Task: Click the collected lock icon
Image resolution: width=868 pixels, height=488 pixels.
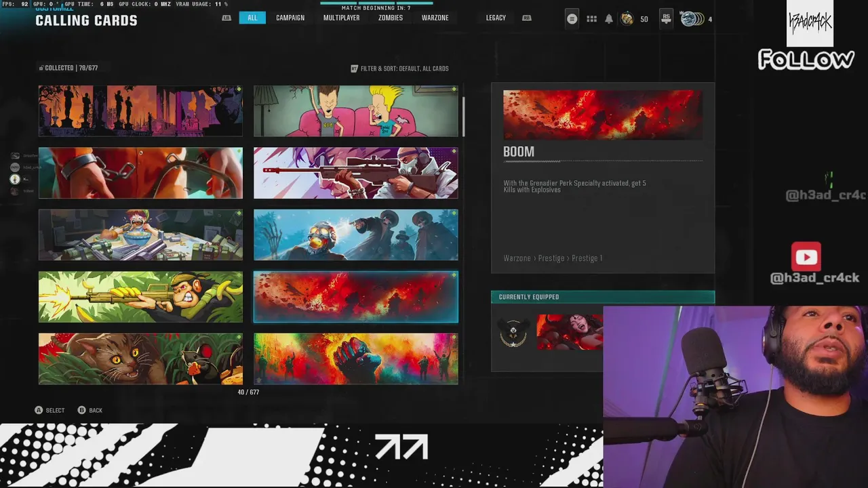Action: click(41, 68)
